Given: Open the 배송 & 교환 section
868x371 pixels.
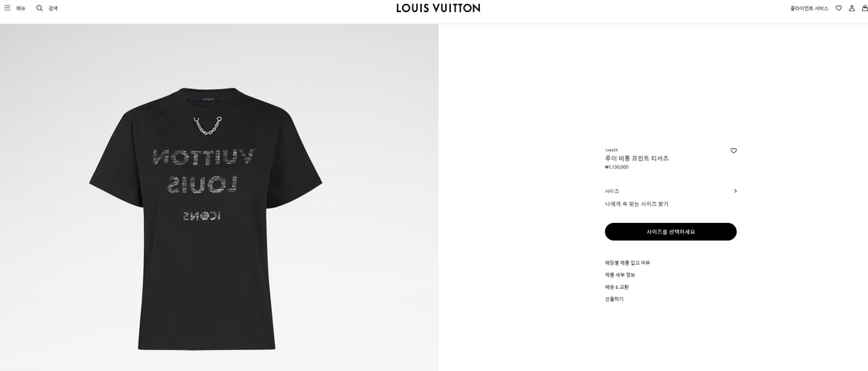Looking at the screenshot, I should coord(616,287).
